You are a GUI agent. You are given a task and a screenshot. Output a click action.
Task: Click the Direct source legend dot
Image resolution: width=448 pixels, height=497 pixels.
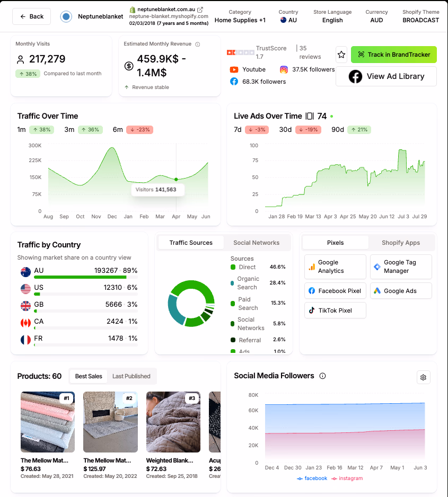(x=233, y=267)
